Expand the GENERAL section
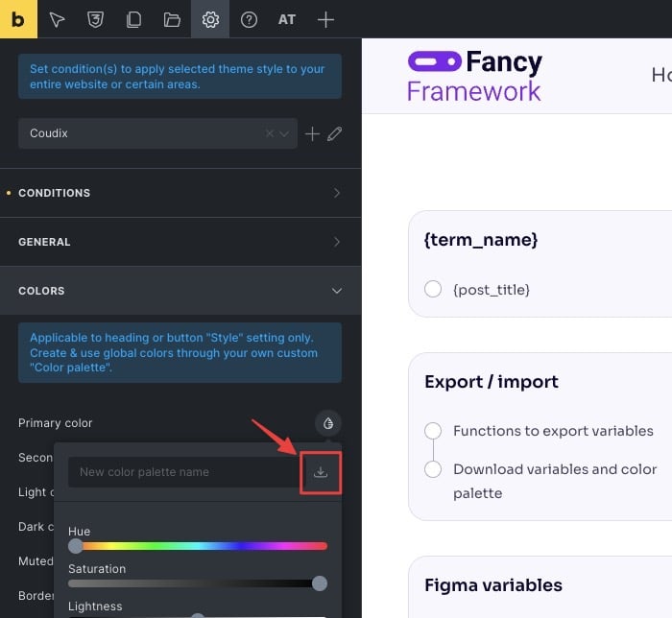672x618 pixels. click(180, 242)
